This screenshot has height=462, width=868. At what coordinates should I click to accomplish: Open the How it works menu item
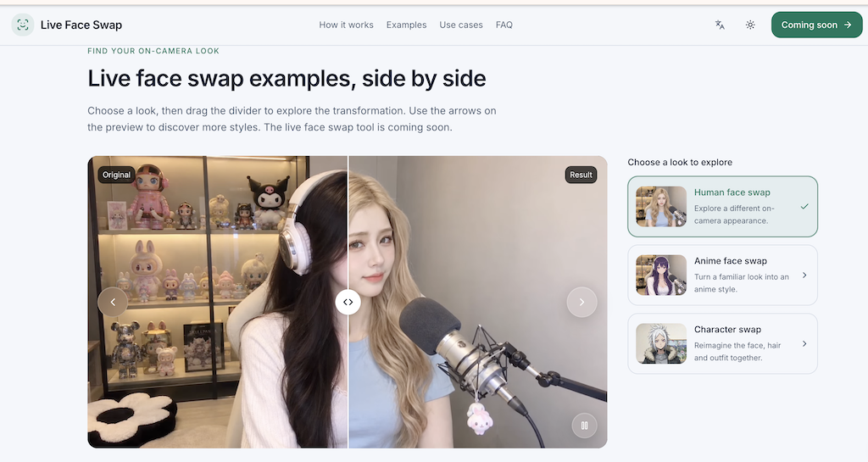(346, 25)
